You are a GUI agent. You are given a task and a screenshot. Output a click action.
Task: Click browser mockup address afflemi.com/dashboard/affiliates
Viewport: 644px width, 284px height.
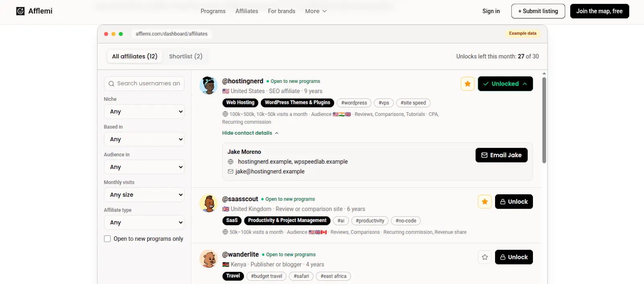(171, 34)
